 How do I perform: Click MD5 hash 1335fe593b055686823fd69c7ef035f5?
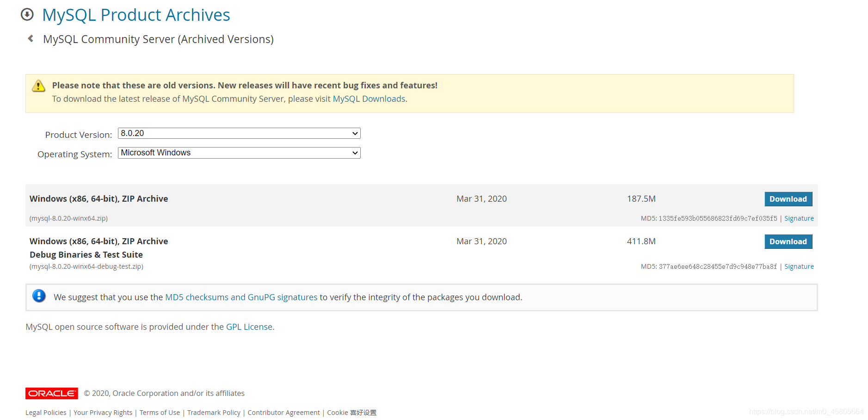[718, 218]
